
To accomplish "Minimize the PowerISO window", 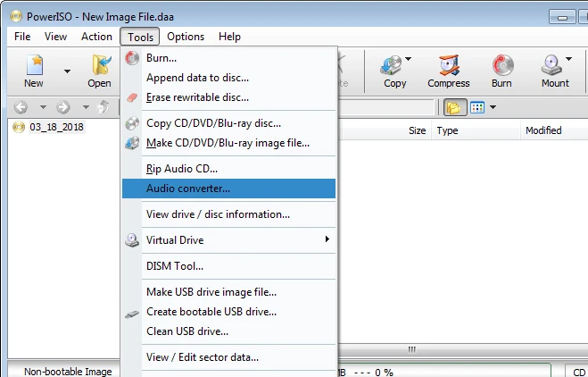I will (562, 17).
